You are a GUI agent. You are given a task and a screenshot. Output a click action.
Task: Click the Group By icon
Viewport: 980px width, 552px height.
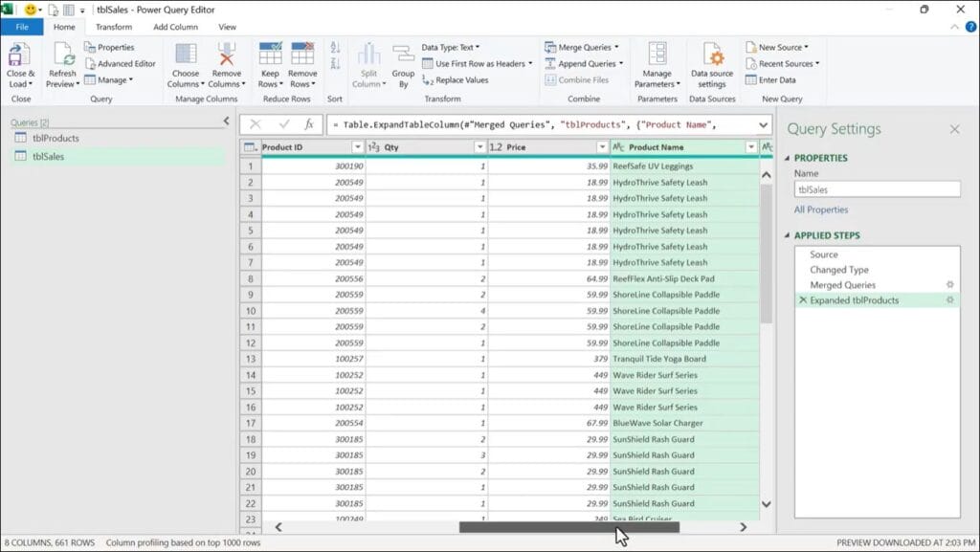tap(403, 55)
